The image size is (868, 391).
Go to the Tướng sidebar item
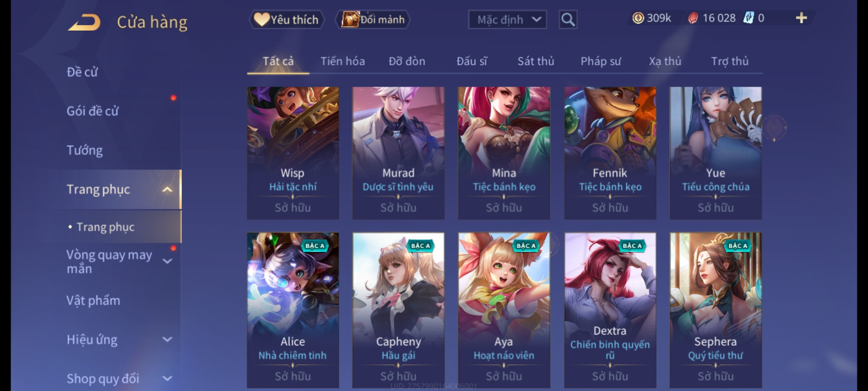pos(85,150)
